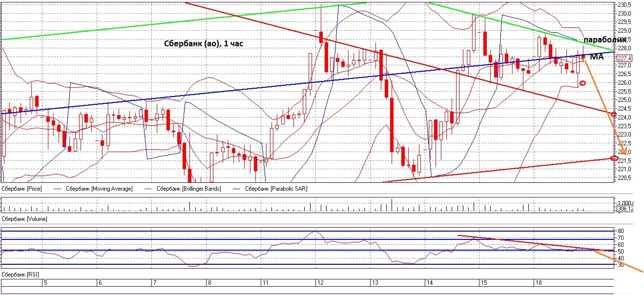Select date 15 on the time axis
The width and height of the screenshot is (644, 295).
(483, 282)
